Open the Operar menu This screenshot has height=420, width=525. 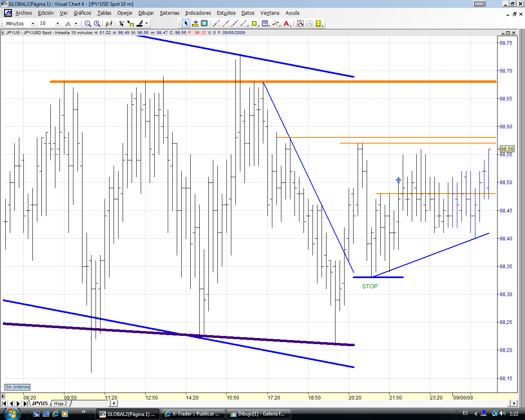(x=125, y=13)
